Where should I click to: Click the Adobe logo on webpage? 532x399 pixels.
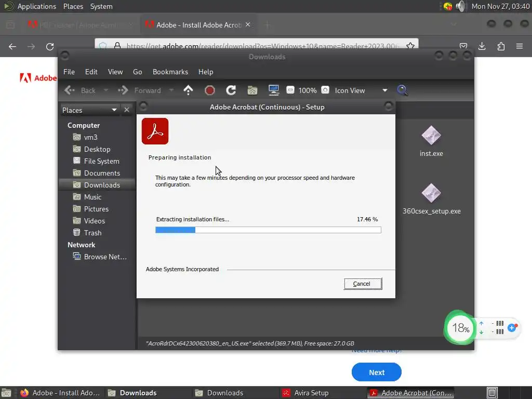pyautogui.click(x=38, y=78)
